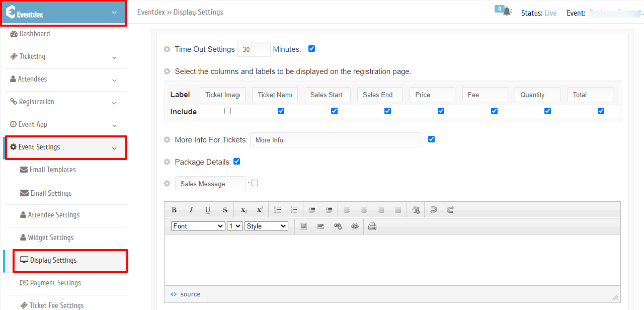Go to Email Templates in sidebar
Viewport: 644px width, 310px height.
click(x=53, y=170)
